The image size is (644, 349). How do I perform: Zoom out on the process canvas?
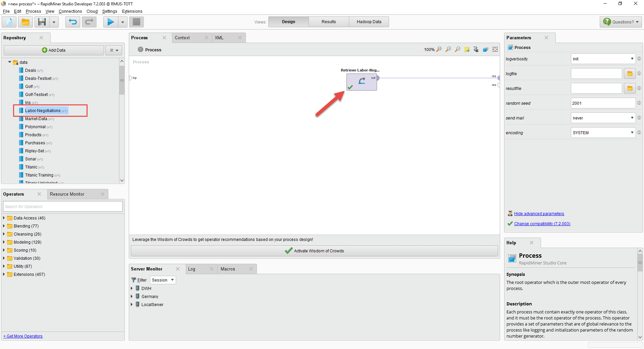[458, 49]
